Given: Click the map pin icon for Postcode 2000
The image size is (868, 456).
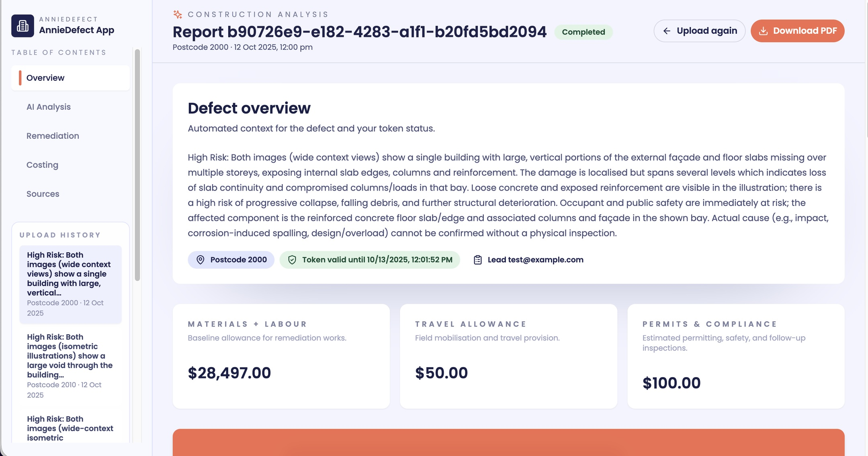Looking at the screenshot, I should click(x=200, y=260).
